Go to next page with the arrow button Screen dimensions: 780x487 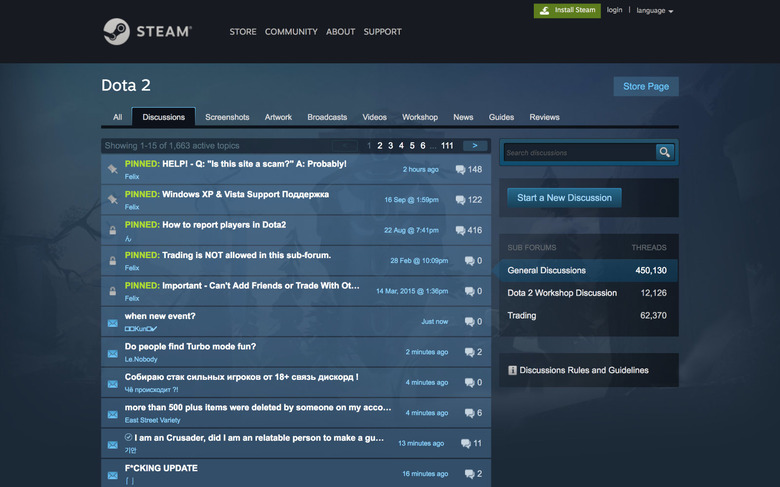[474, 145]
